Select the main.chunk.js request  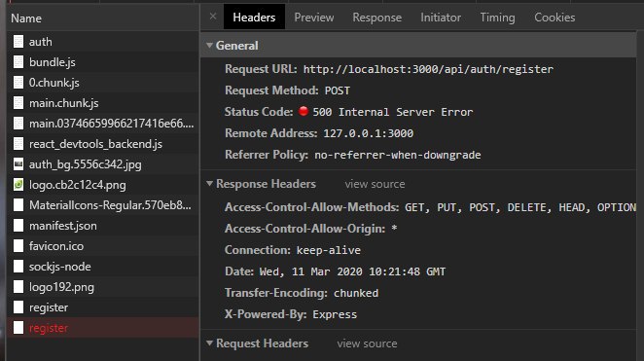pos(103,103)
